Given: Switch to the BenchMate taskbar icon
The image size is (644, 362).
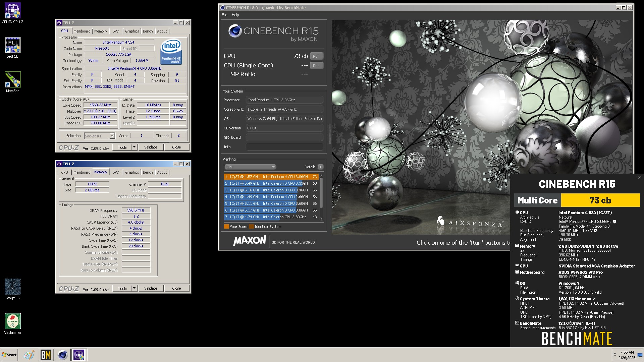Looking at the screenshot, I should [46, 355].
